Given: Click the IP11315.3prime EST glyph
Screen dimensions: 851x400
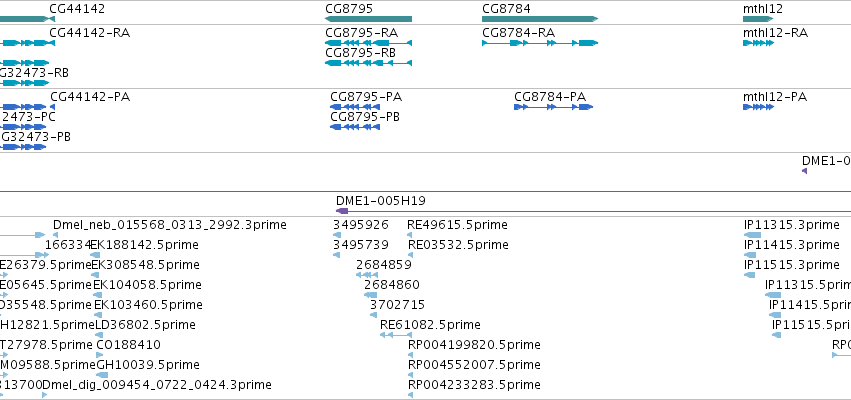Looking at the screenshot, I should click(x=752, y=235).
